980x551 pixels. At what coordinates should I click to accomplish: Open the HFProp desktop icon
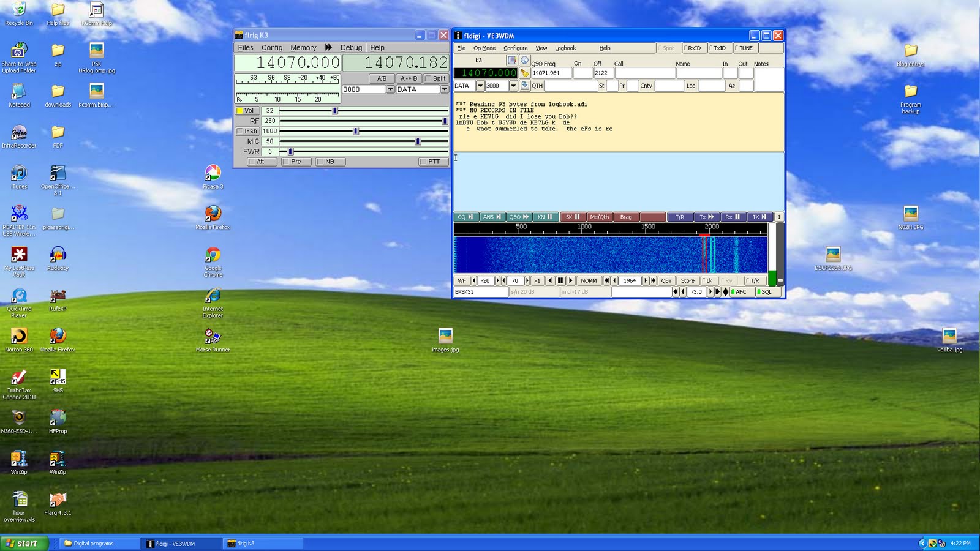tap(58, 422)
